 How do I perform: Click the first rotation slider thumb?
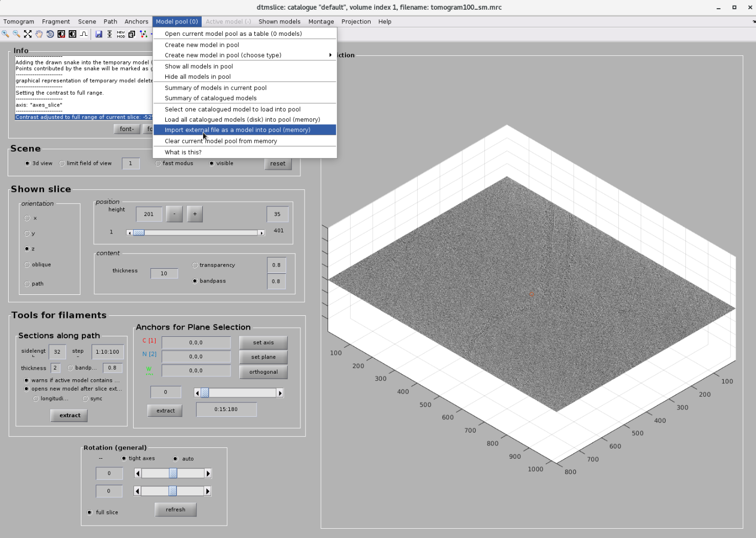point(173,474)
